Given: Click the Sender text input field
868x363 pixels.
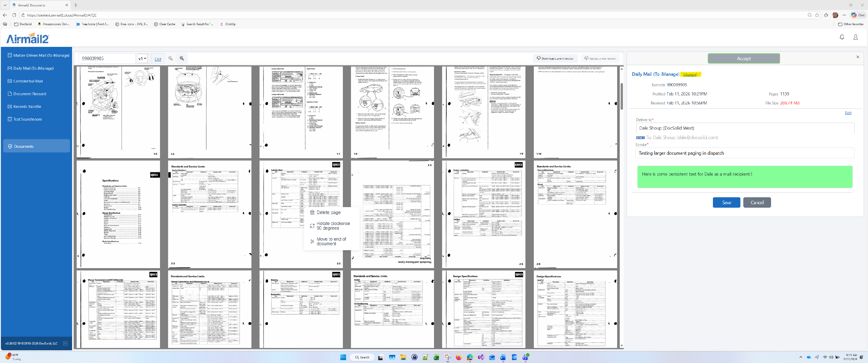Looking at the screenshot, I should click(x=745, y=153).
